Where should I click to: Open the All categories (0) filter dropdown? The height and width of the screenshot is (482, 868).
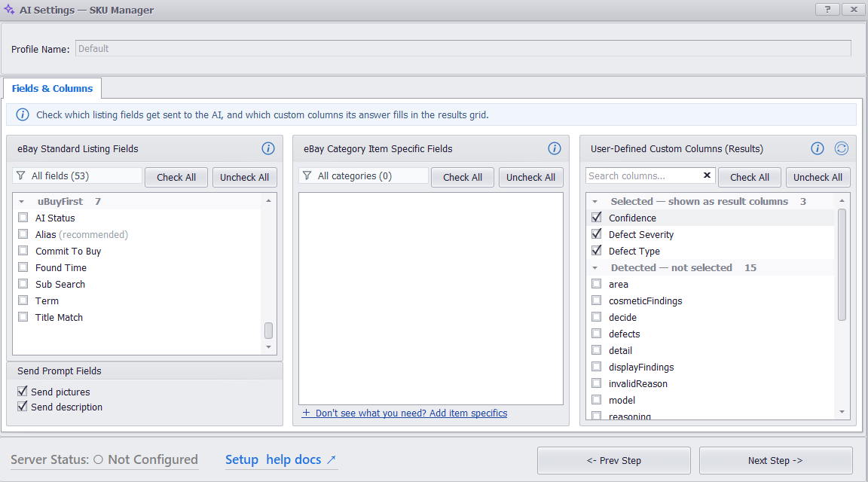[x=364, y=176]
